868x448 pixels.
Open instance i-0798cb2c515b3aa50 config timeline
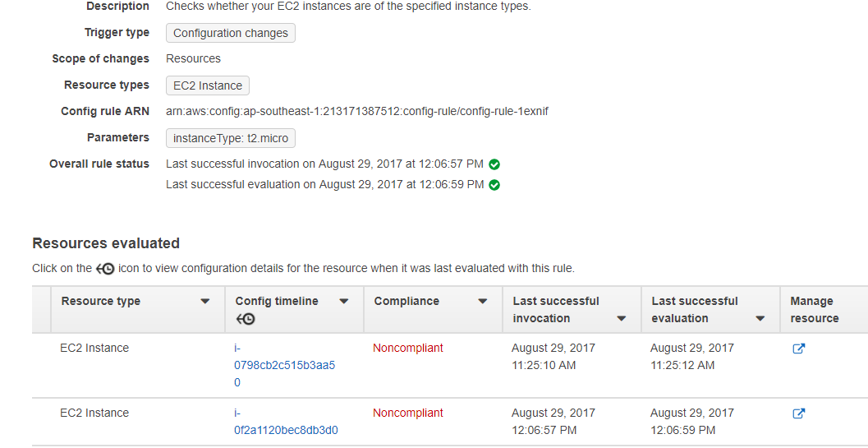tap(284, 365)
